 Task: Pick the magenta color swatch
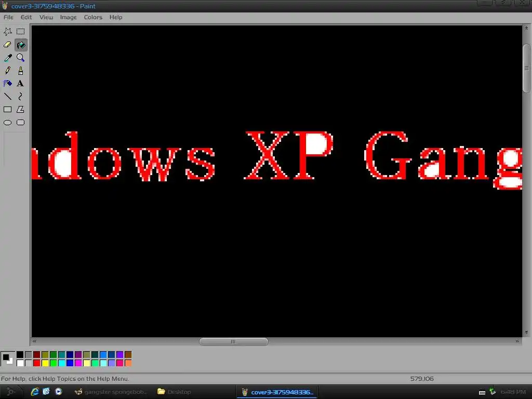(x=78, y=363)
